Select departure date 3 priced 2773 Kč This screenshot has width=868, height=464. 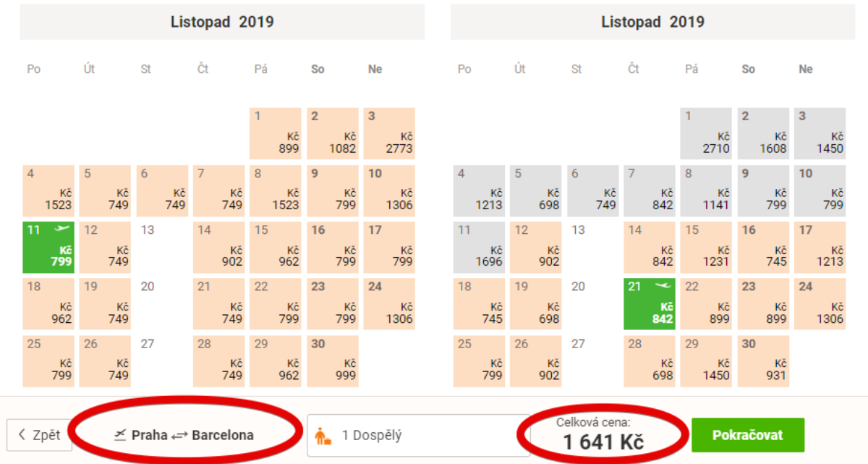point(389,134)
